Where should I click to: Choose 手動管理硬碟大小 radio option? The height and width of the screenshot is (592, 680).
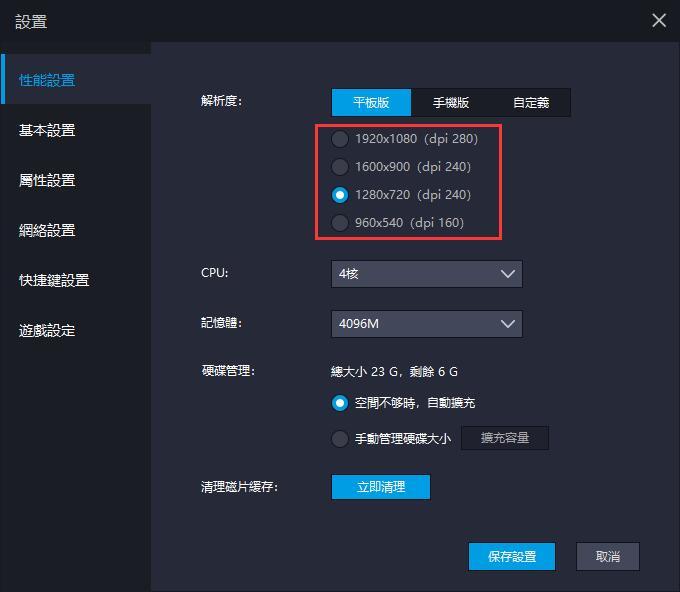pos(391,438)
